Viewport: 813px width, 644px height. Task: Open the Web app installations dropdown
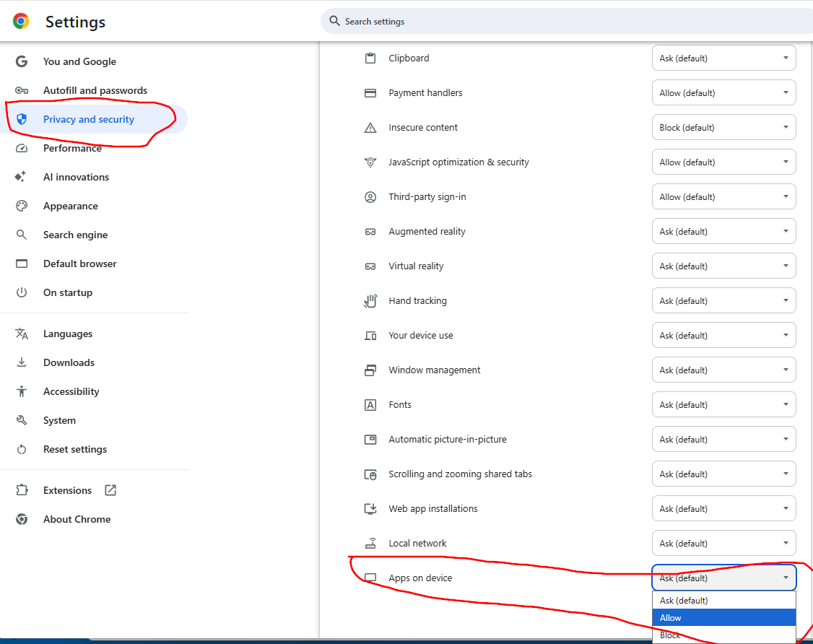tap(723, 509)
